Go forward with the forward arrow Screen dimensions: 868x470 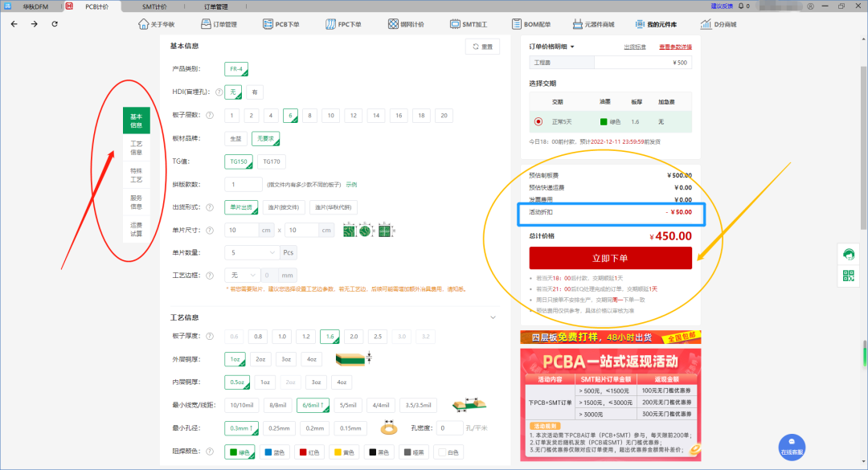tap(35, 24)
